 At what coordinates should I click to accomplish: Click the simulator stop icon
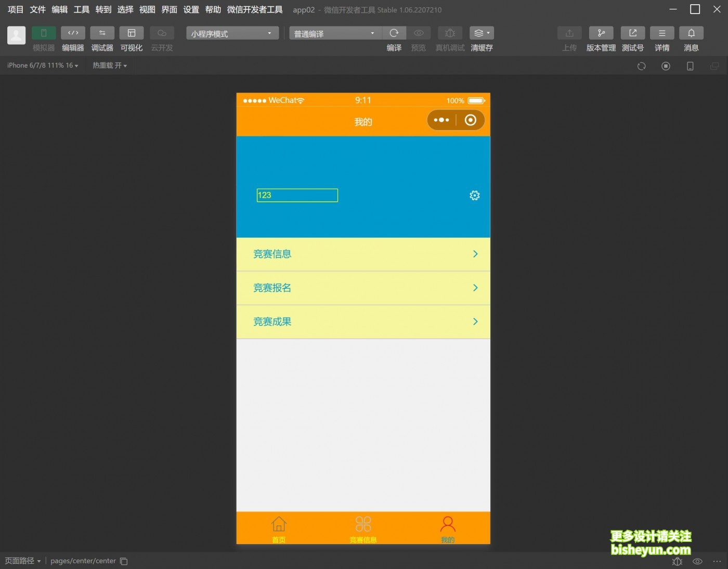[666, 66]
